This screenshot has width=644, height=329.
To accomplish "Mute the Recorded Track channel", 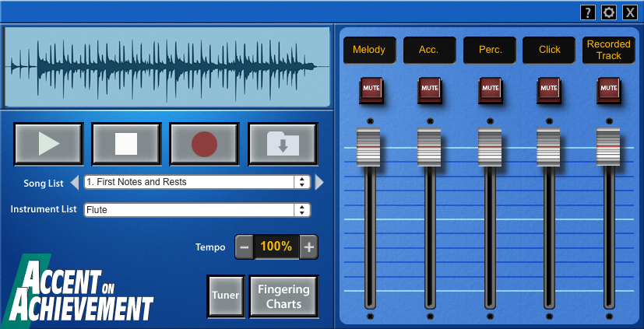I will 609,89.
